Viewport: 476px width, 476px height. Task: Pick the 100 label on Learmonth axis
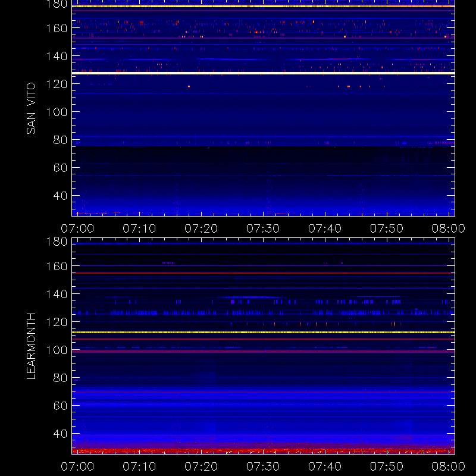[x=57, y=350]
